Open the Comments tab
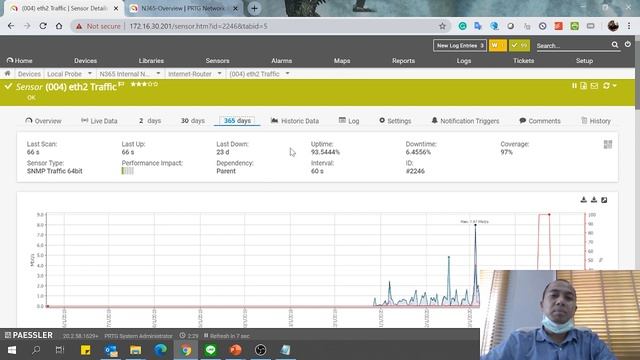 540,121
